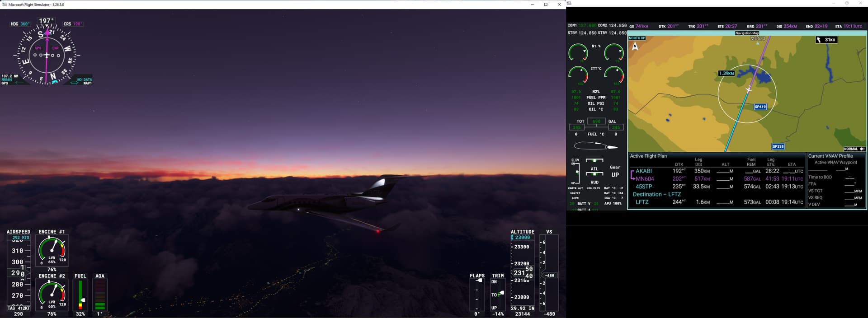
Task: Click the magenta active-leg bracket arrow
Action: click(633, 175)
